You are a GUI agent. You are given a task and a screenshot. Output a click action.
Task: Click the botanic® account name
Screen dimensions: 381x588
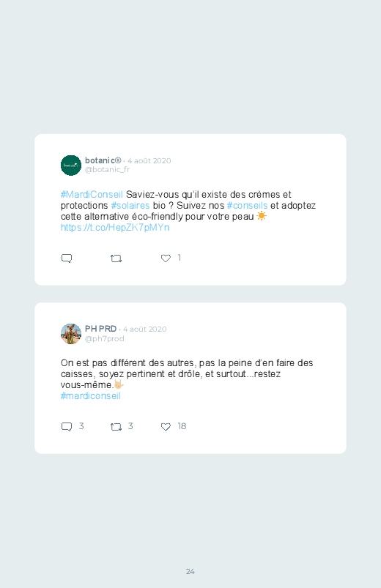coord(103,160)
